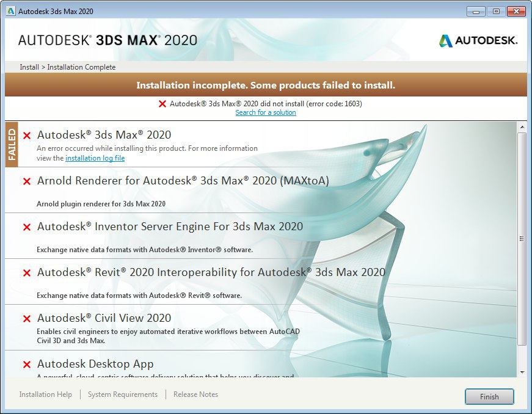Click the product list scrollbar thumb
The height and width of the screenshot is (414, 532).
click(x=522, y=239)
